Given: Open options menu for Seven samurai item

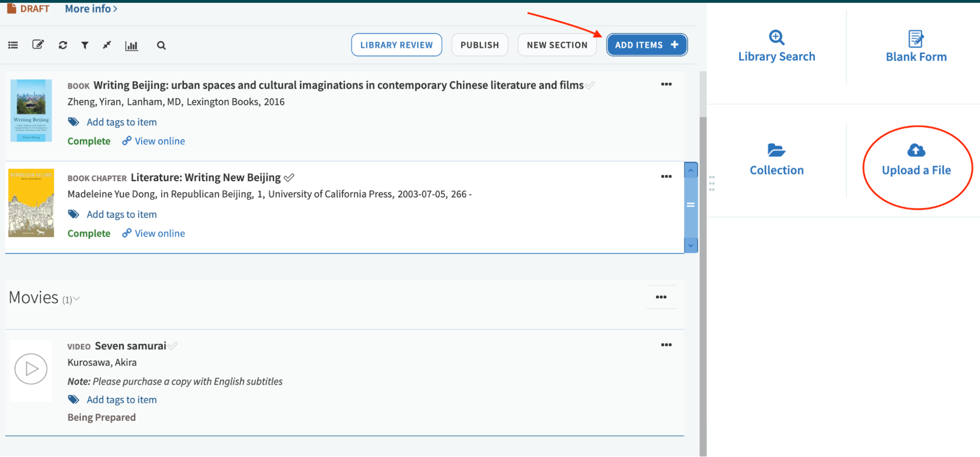Looking at the screenshot, I should pyautogui.click(x=666, y=345).
